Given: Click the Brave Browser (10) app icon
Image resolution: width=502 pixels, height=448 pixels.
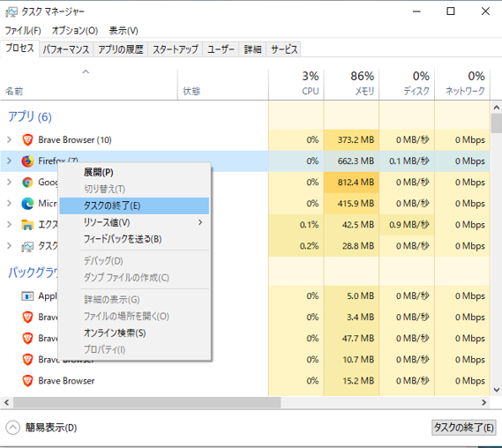Looking at the screenshot, I should (27, 140).
